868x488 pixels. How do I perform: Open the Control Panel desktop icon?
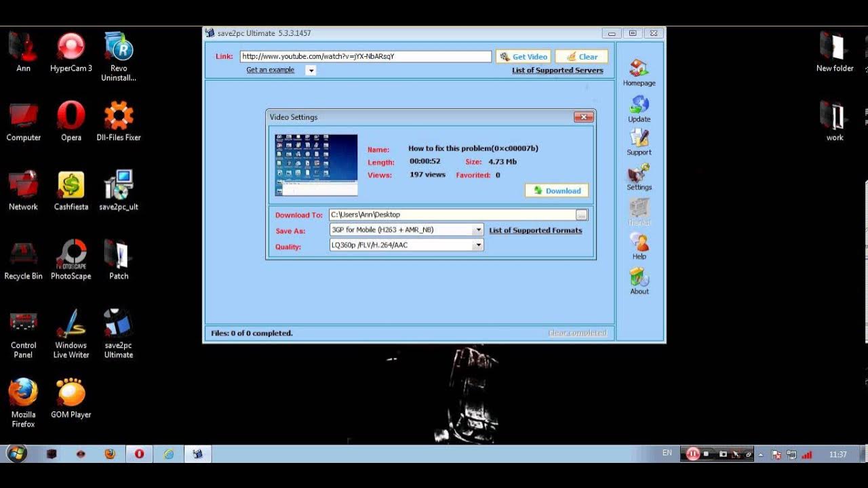click(x=23, y=333)
